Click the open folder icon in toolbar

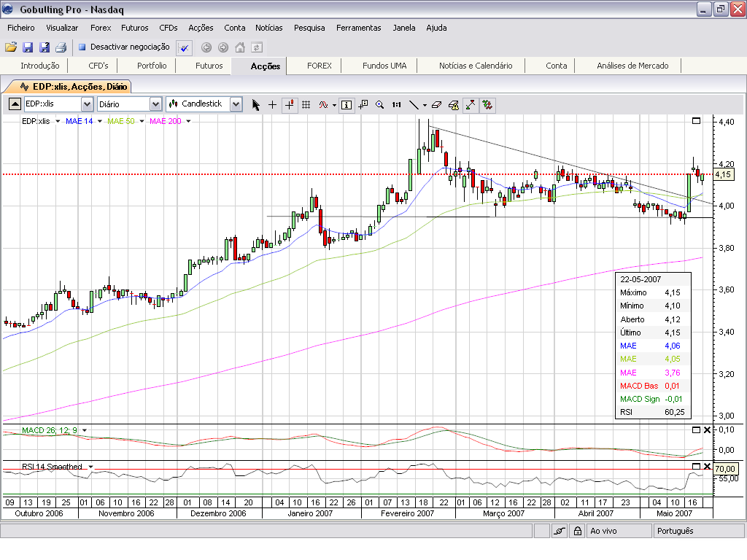11,47
